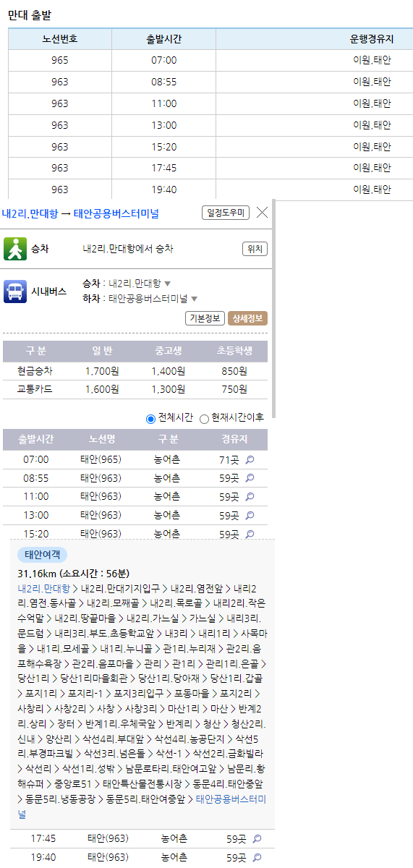The height and width of the screenshot is (868, 413).
Task: Click the 일정도우미 button
Action: (x=226, y=213)
